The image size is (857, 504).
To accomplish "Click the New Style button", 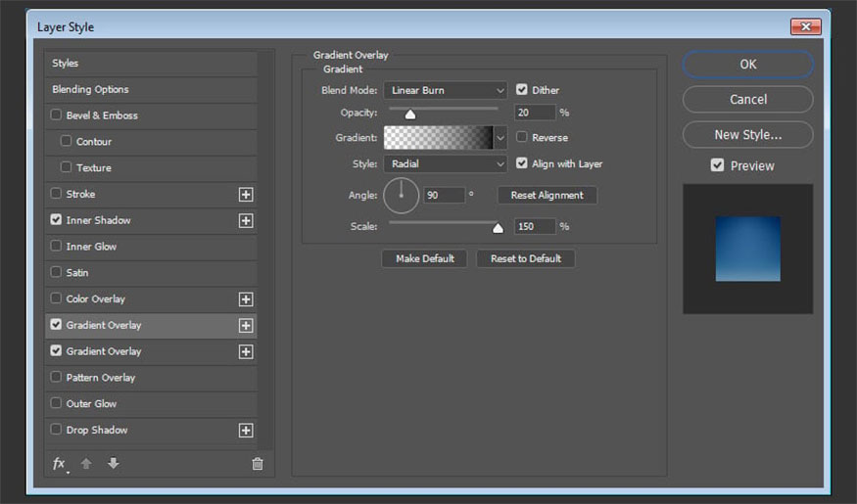I will click(747, 135).
